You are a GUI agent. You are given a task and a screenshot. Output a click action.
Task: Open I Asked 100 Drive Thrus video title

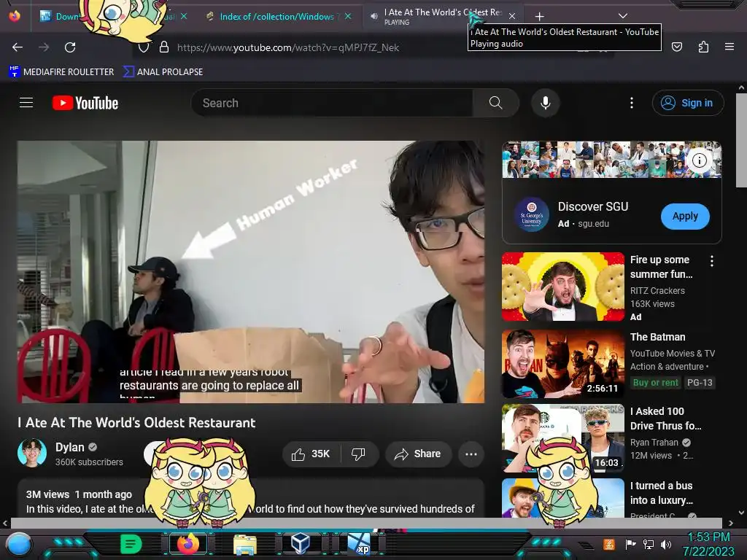(x=665, y=419)
